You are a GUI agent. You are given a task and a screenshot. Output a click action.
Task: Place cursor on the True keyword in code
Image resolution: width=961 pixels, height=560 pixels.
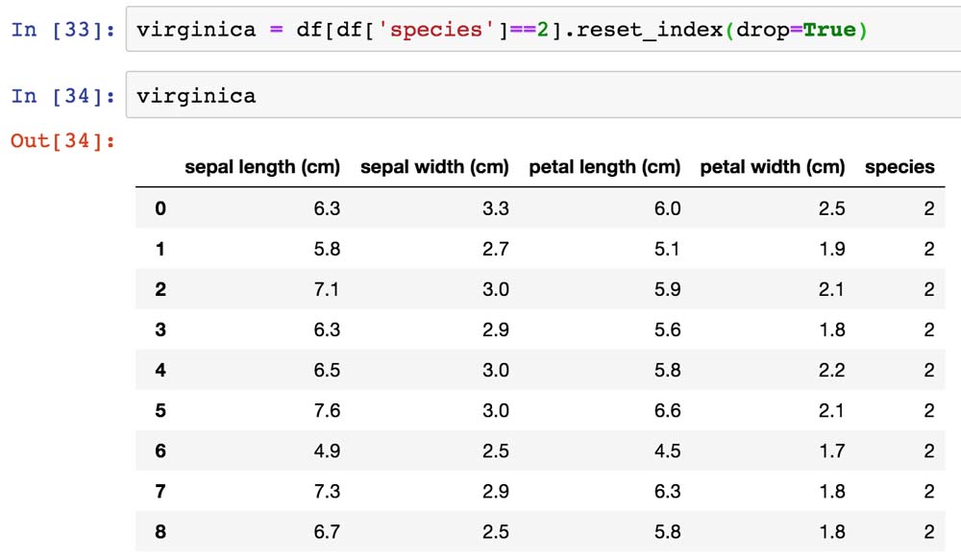828,30
